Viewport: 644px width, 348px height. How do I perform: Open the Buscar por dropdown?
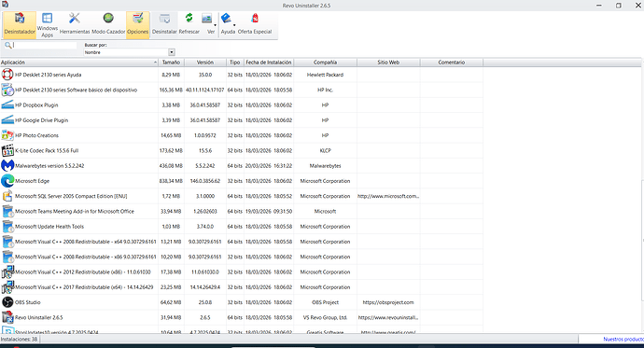click(172, 52)
